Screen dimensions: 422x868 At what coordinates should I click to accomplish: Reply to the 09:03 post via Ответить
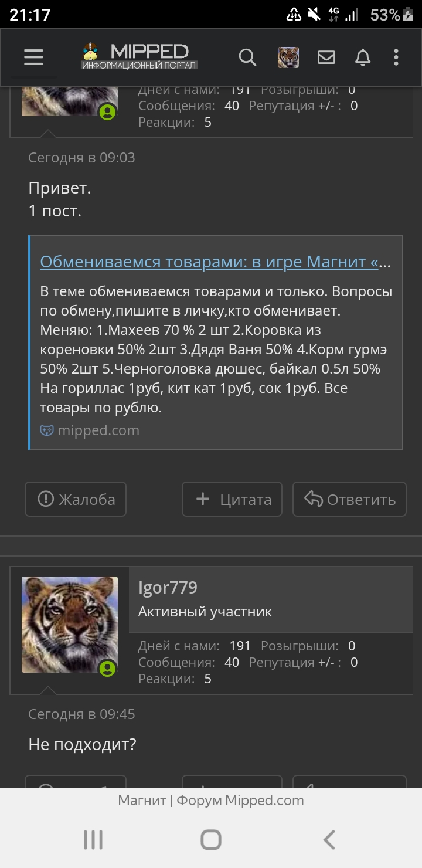(x=349, y=499)
